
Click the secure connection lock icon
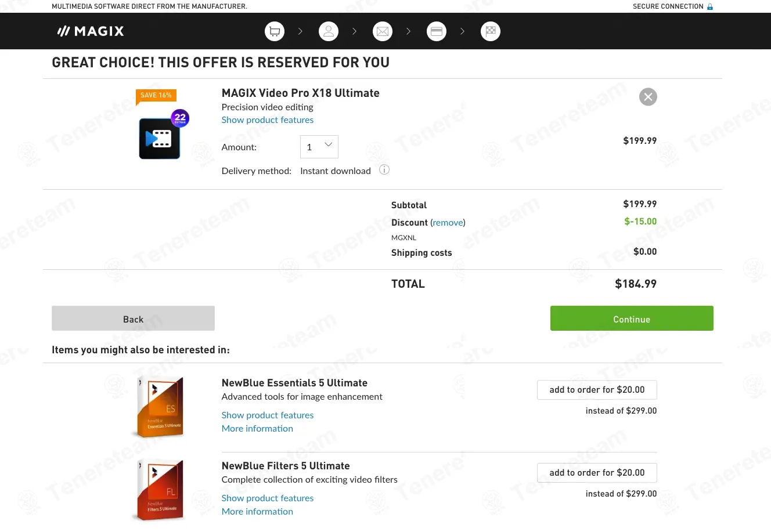pyautogui.click(x=710, y=6)
